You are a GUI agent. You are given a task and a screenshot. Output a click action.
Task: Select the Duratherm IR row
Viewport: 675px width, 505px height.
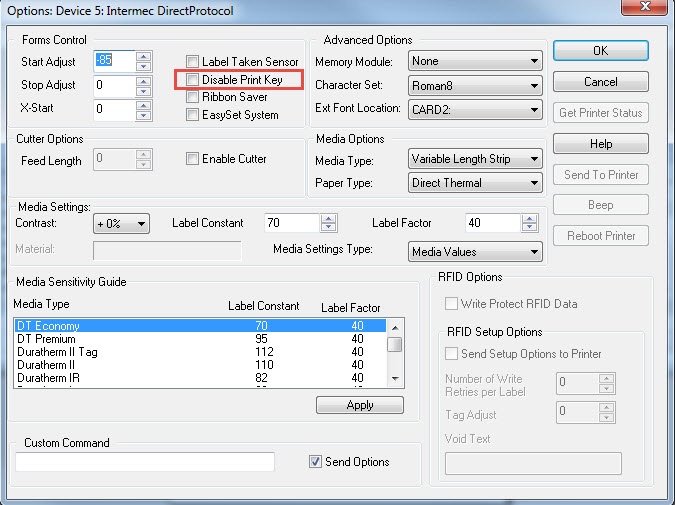pos(200,378)
